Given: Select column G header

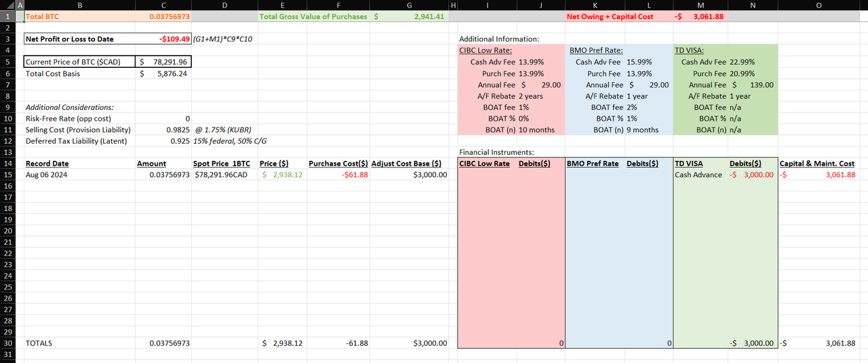Looking at the screenshot, I should point(408,5).
